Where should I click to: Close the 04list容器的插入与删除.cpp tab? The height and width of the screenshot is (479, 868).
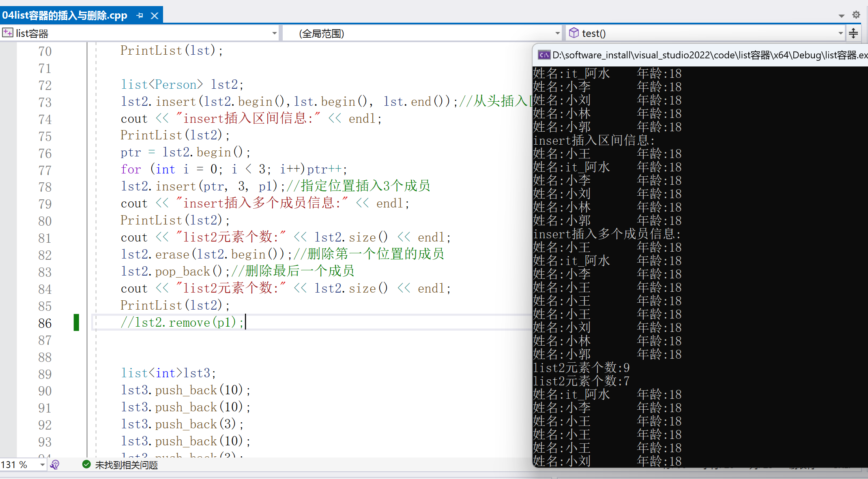(x=155, y=16)
